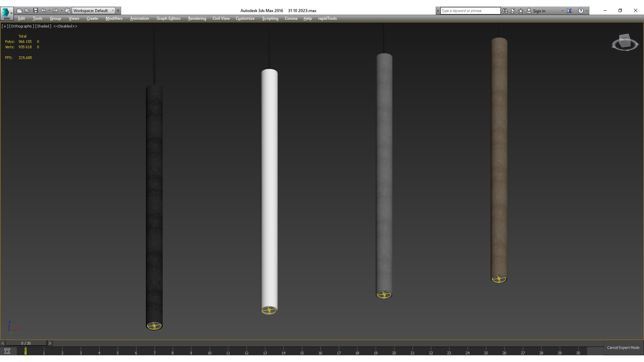Click the [Shaded] viewport shading label
Viewport: 644px width, 362px height.
(43, 26)
